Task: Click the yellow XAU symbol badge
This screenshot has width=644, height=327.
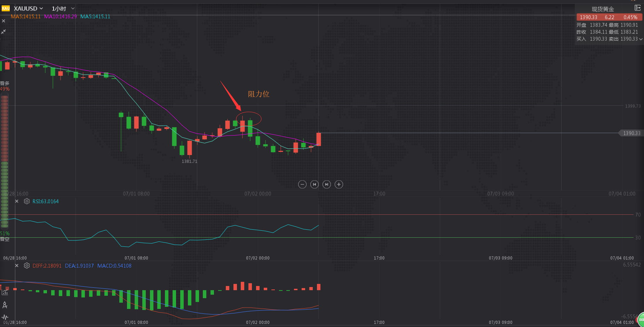Action: tap(5, 8)
